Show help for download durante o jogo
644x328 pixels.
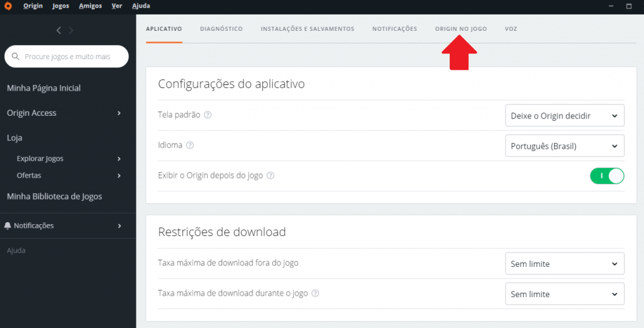(x=315, y=293)
